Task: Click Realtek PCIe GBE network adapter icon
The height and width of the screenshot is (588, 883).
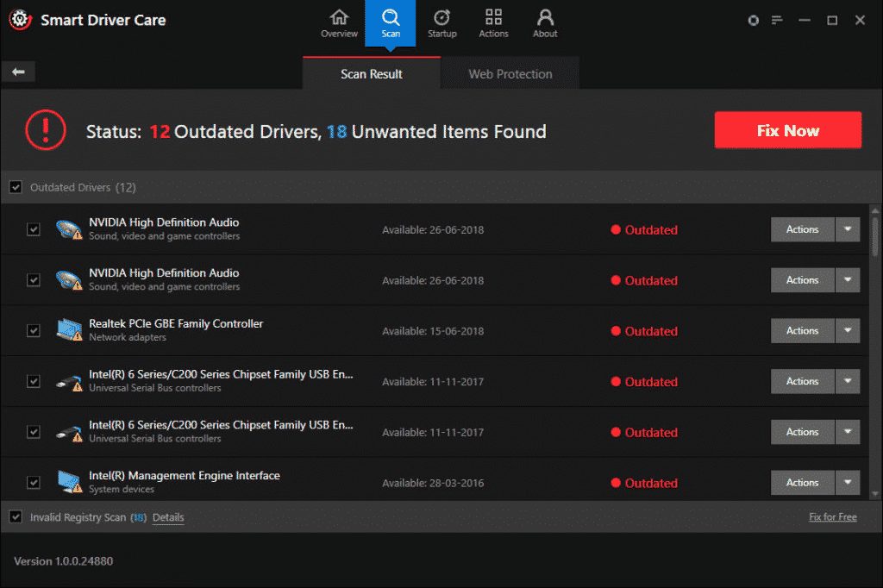Action: tap(69, 330)
